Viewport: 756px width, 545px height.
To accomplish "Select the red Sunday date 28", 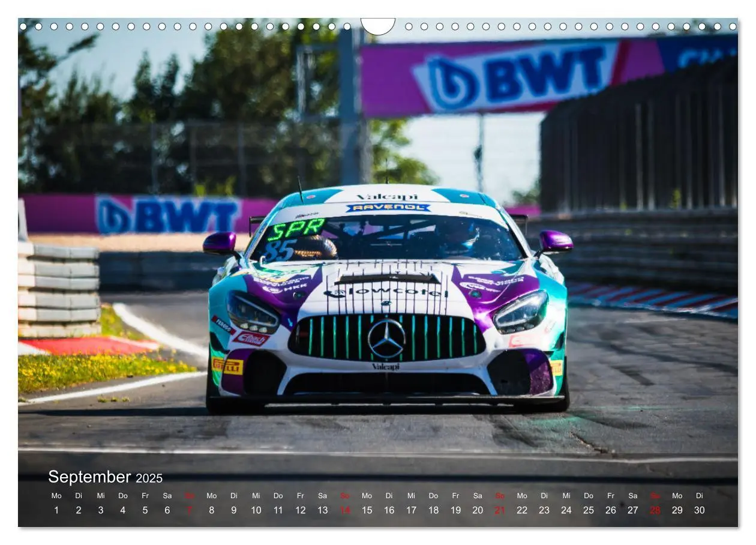I will [655, 510].
